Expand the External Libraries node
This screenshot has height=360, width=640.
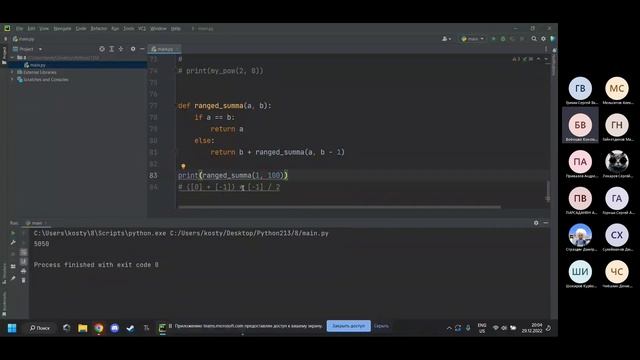pos(12,72)
